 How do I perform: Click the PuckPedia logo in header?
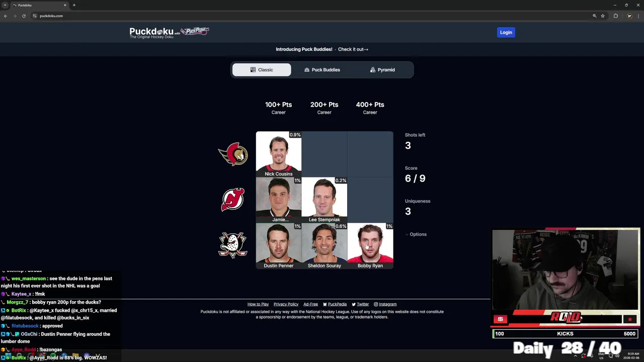pyautogui.click(x=195, y=31)
